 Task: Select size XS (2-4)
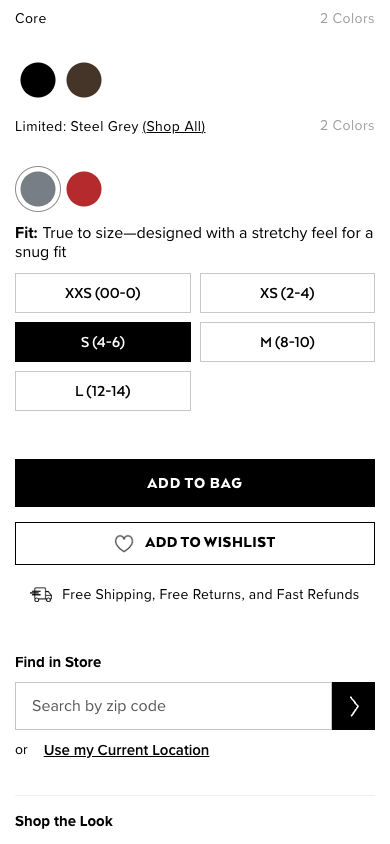[287, 293]
